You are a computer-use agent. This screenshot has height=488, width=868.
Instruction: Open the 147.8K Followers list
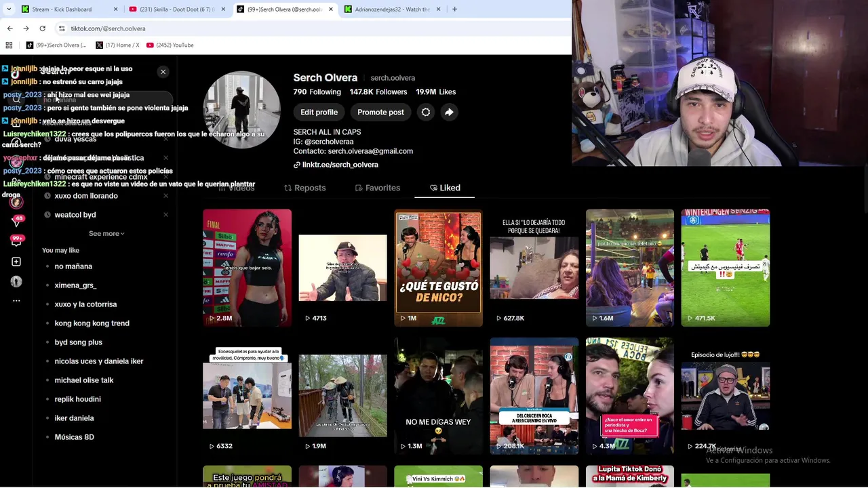[x=378, y=92]
